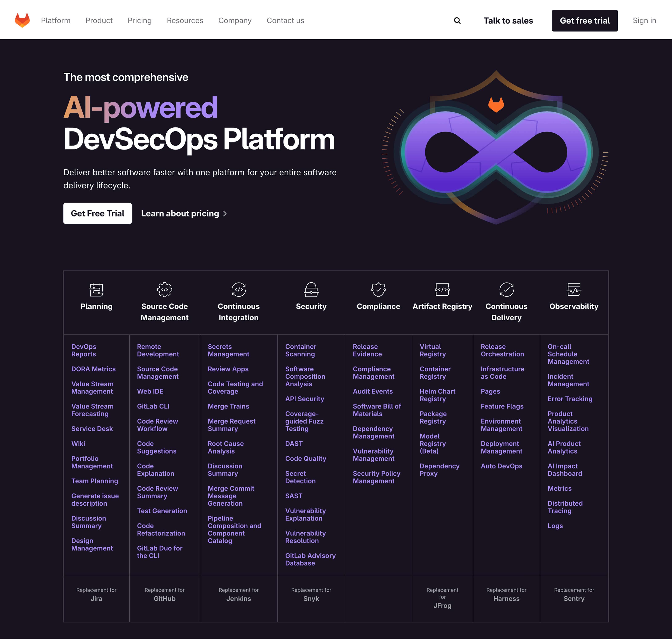Open the Dependency Proxy link
This screenshot has width=672, height=639.
click(x=439, y=470)
